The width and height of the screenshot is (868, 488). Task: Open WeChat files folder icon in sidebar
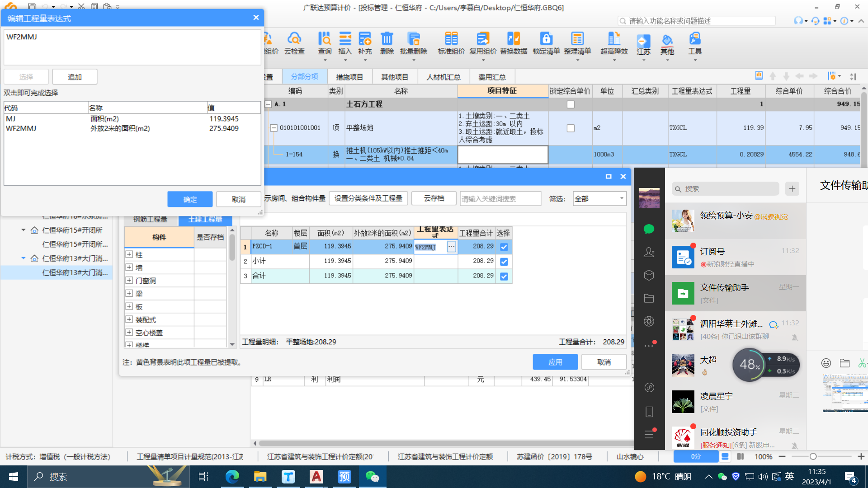649,298
